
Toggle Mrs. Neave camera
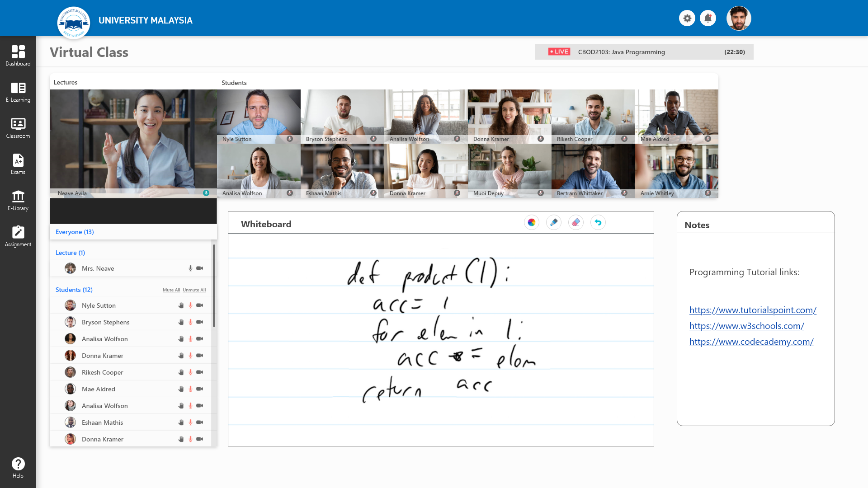click(x=200, y=268)
